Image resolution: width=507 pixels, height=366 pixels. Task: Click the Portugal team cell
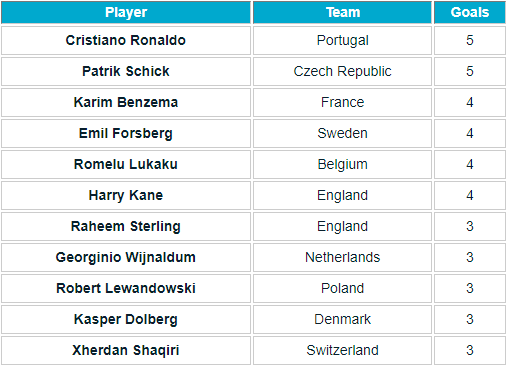pyautogui.click(x=342, y=40)
